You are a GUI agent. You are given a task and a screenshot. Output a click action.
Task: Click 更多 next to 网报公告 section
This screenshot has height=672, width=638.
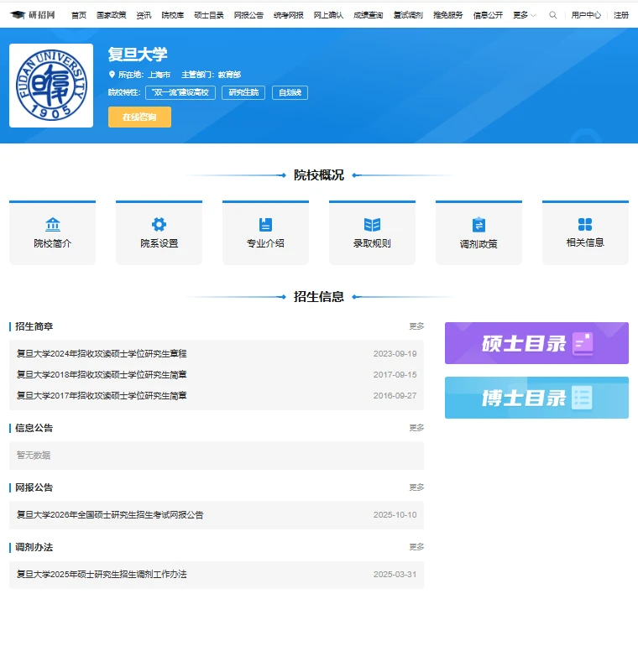[x=416, y=487]
